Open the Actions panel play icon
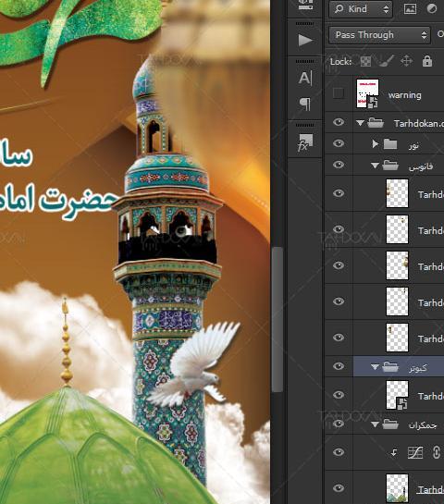 coord(305,40)
